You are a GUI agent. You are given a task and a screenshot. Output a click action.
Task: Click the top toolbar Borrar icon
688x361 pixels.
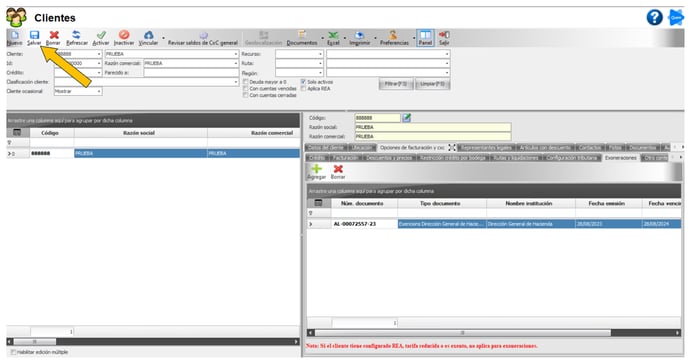(x=54, y=35)
